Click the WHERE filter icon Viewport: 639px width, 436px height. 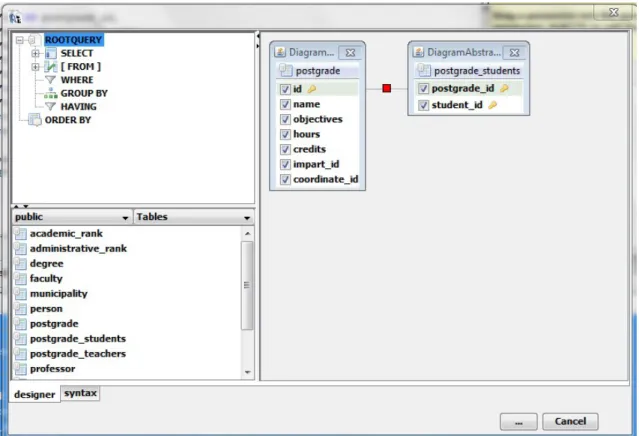51,80
